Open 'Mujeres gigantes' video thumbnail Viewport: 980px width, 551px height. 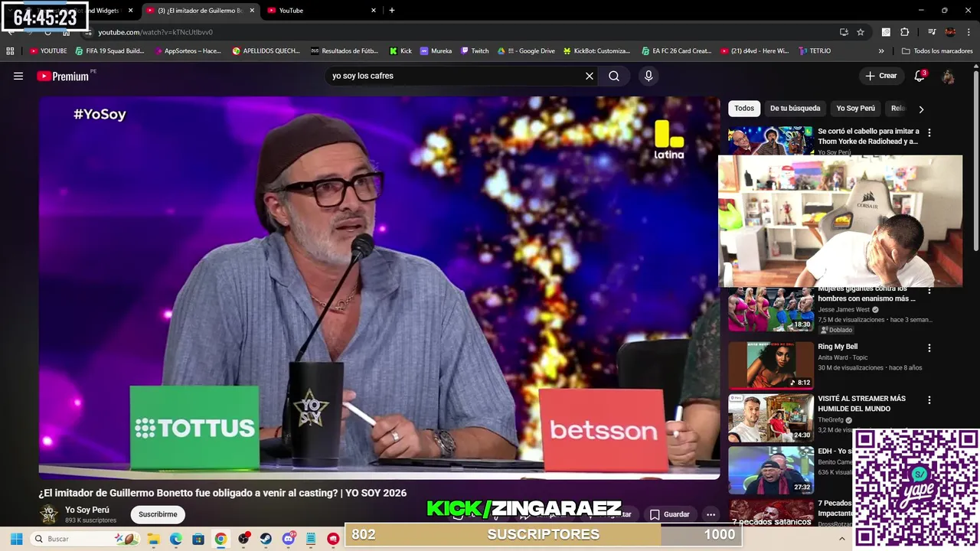pos(770,309)
